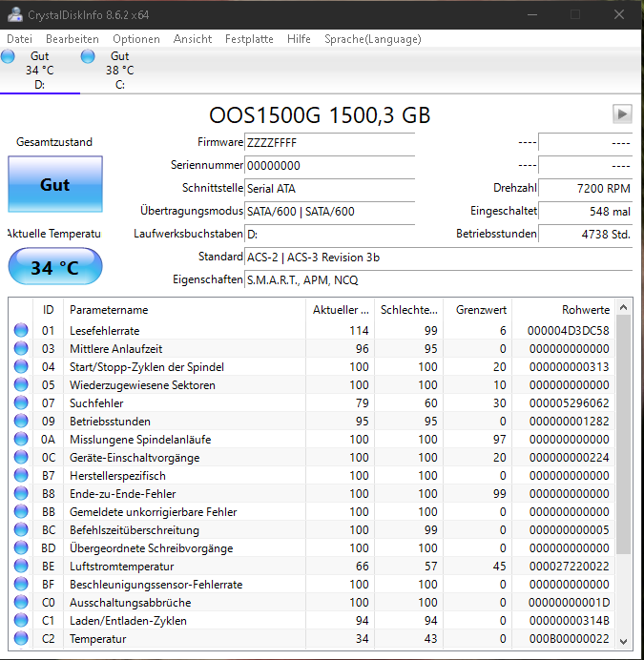Click the Schlechte column header
The height and width of the screenshot is (660, 644).
(x=409, y=310)
